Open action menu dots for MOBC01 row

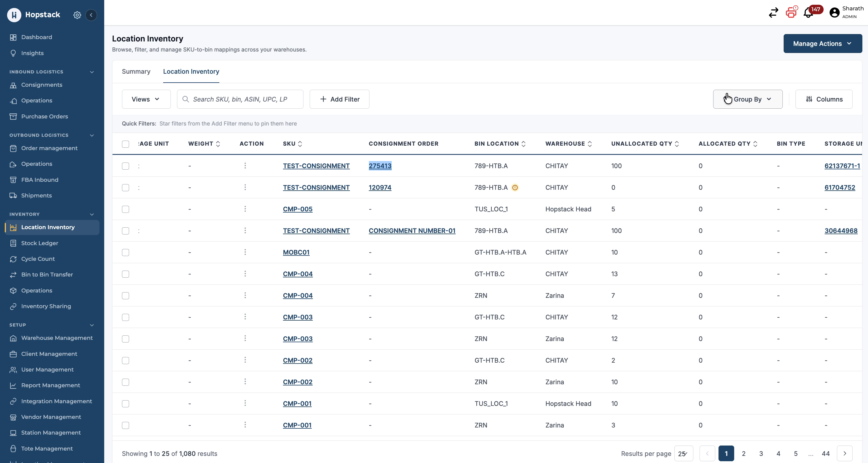[245, 252]
